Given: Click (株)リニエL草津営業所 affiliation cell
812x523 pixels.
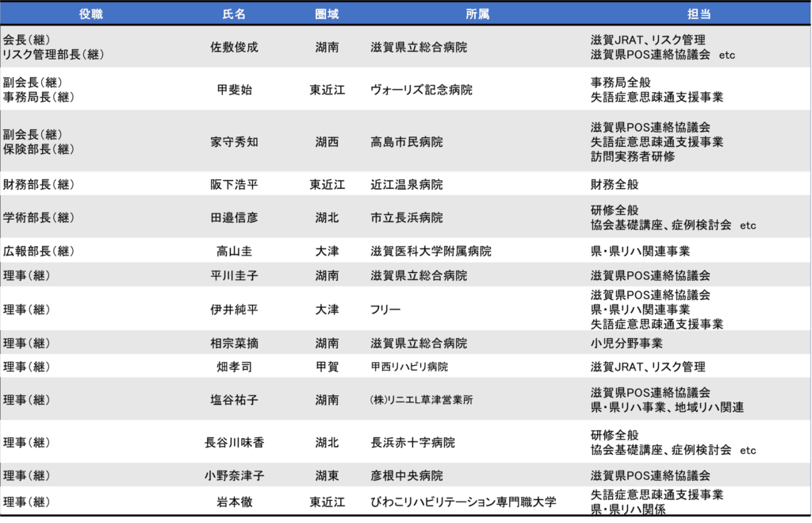Looking at the screenshot, I should [x=422, y=400].
